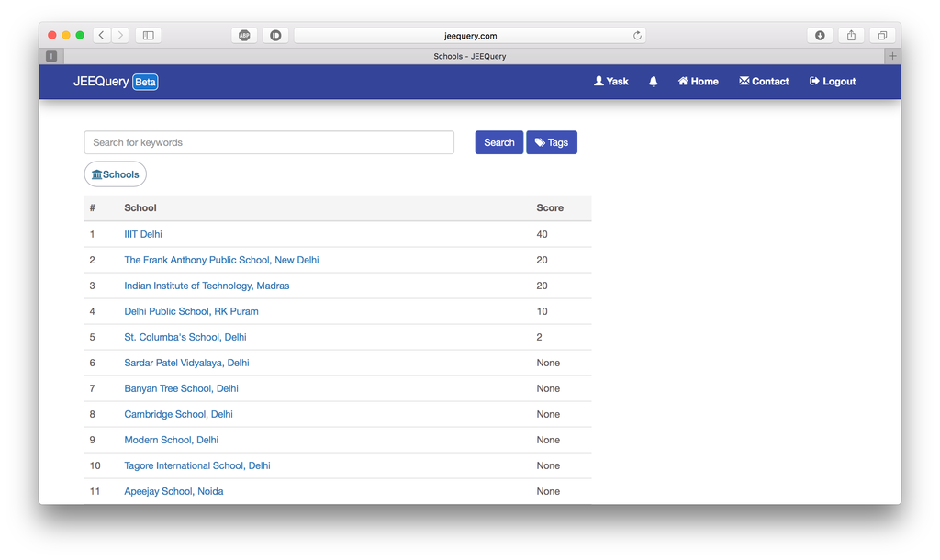The width and height of the screenshot is (940, 560).
Task: Toggle the Safari sidebar button
Action: 148,36
